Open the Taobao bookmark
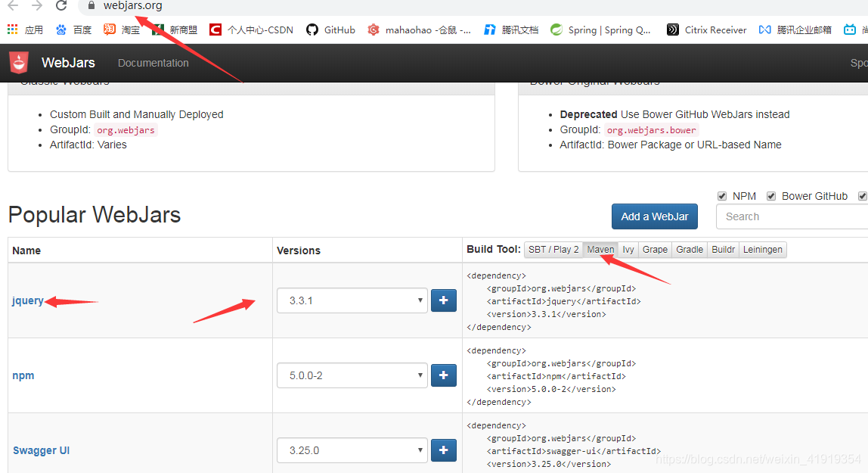This screenshot has height=473, width=868. point(122,30)
